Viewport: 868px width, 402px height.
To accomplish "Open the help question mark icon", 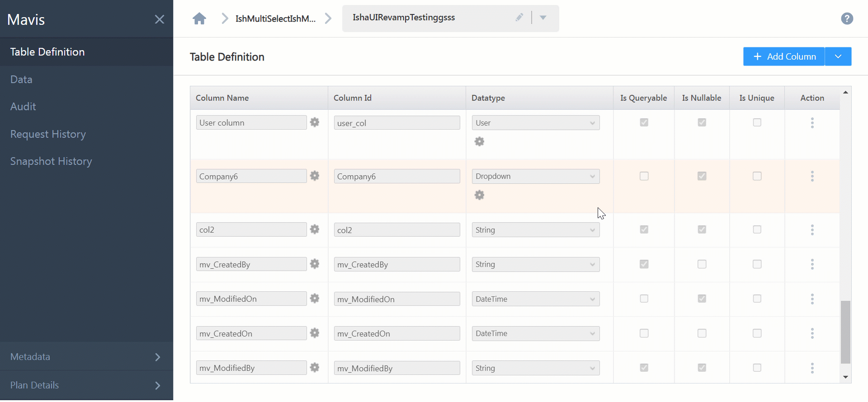I will point(847,19).
